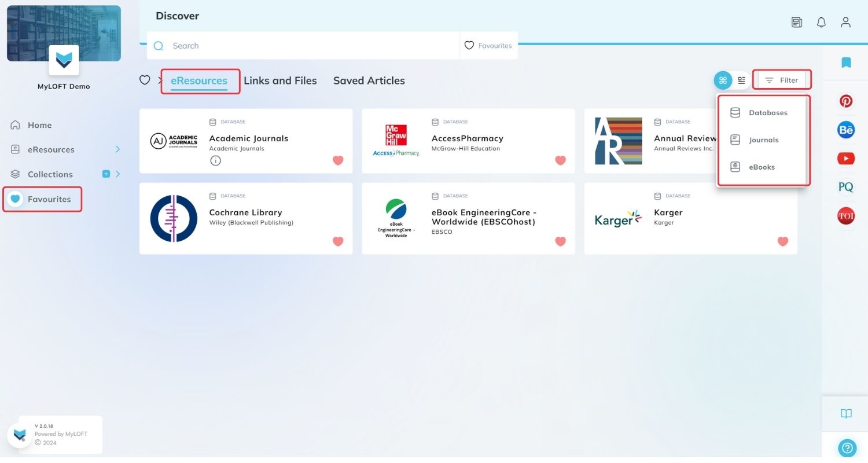Switch to list view
The image size is (868, 463).
[741, 80]
